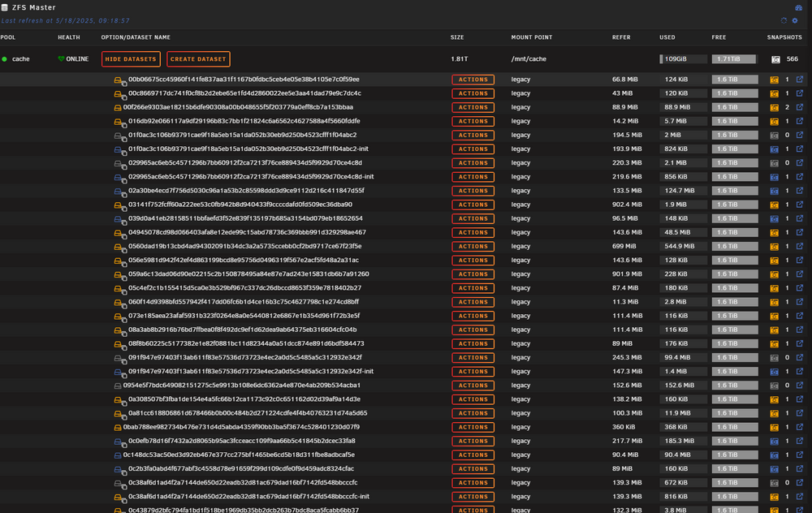Screen dimensions: 812x513
Task: Click the cache pool snapshot camera icon next to 566
Action: (x=775, y=59)
